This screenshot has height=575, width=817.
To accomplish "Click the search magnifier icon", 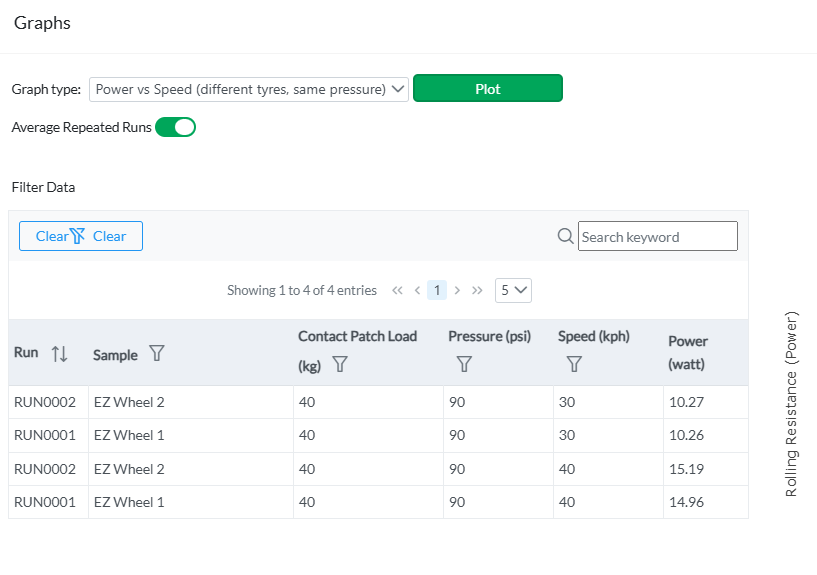I will [565, 236].
